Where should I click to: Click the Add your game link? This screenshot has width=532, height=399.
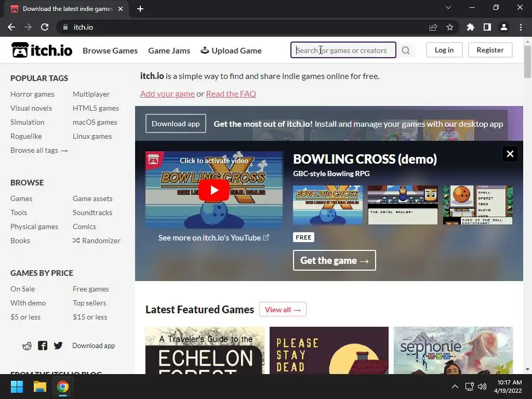(x=167, y=94)
